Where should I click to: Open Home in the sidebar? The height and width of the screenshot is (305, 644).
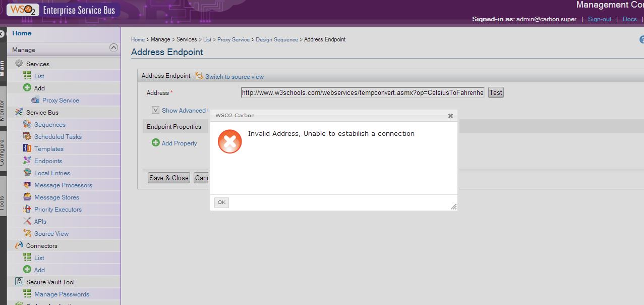pyautogui.click(x=22, y=33)
